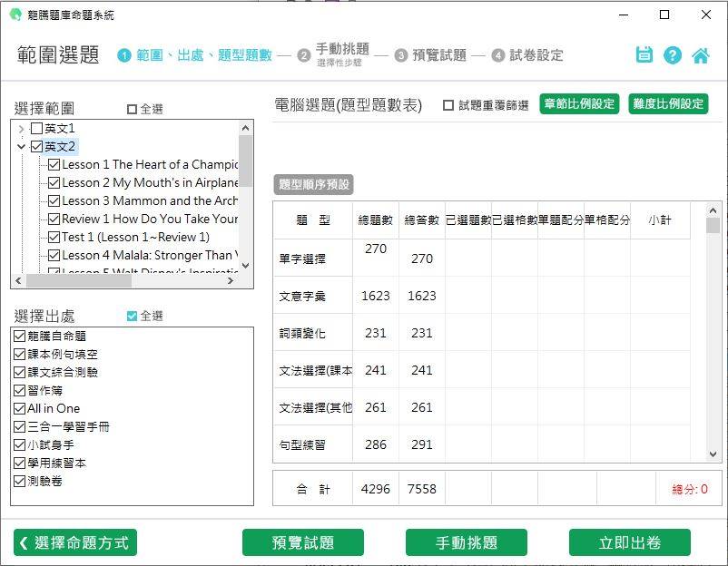
Task: Click 題型順序預設 button
Action: [314, 185]
